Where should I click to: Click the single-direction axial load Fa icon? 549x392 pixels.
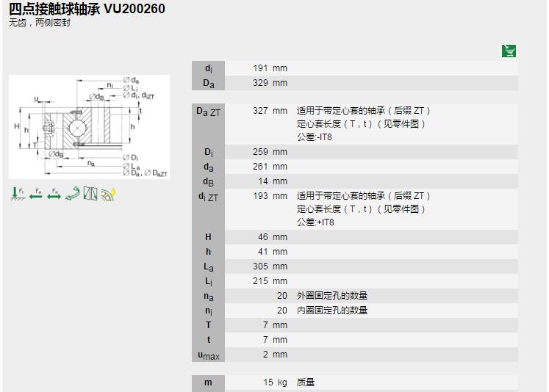(36, 194)
